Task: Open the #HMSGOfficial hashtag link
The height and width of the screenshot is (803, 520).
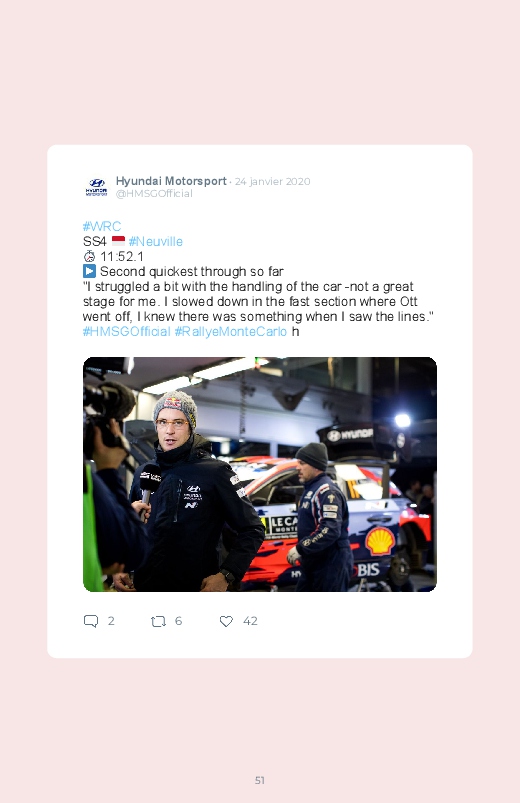Action: [126, 331]
